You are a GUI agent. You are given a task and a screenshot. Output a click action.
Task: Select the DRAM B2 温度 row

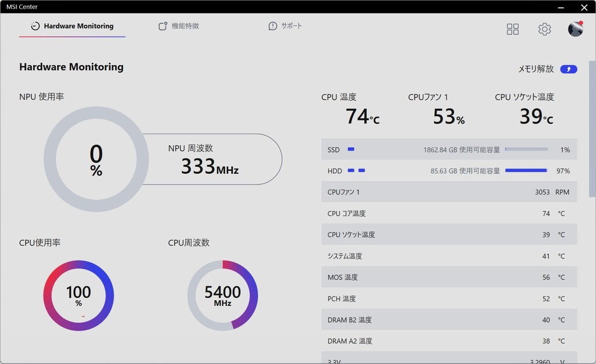coord(449,320)
